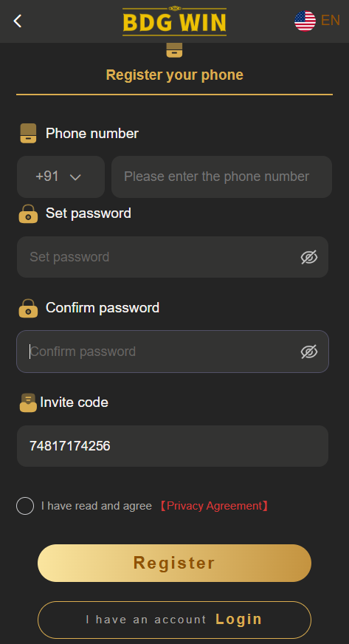Go back using the top-left arrow
The image size is (349, 644).
17,21
